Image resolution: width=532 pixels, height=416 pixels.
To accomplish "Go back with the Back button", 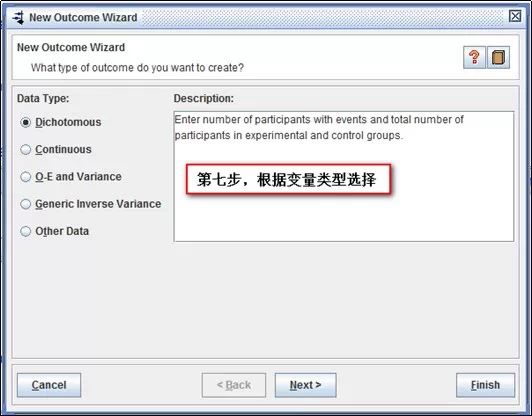I will tap(234, 385).
